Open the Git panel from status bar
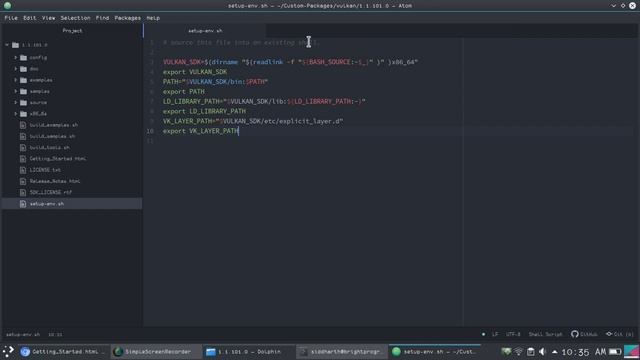Viewport: 640px width, 360px height. (620, 334)
